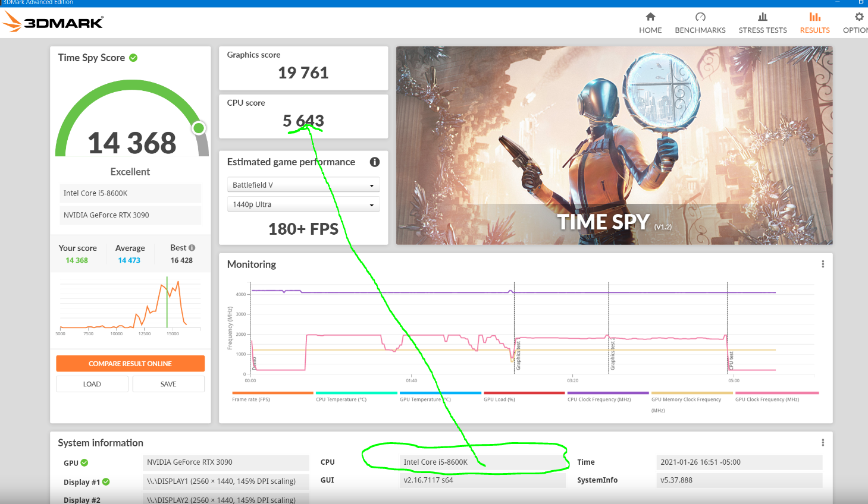Image resolution: width=868 pixels, height=504 pixels.
Task: Click the Display #2 value field
Action: click(226, 499)
